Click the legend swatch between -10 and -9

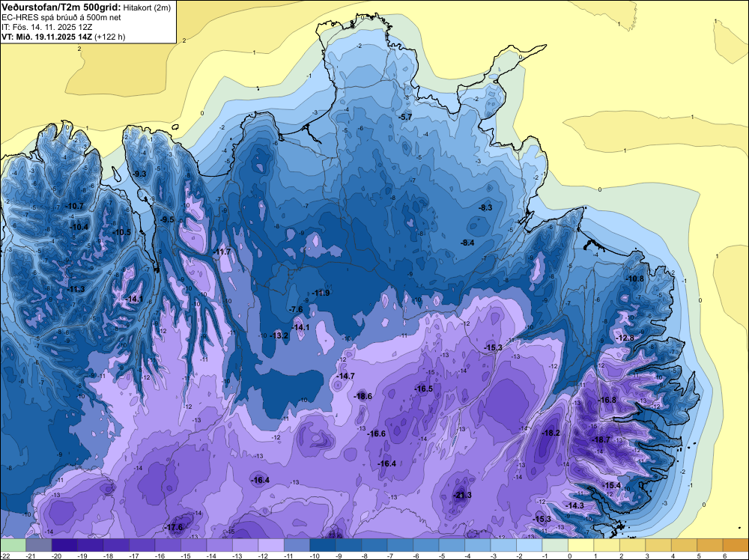pyautogui.click(x=323, y=545)
